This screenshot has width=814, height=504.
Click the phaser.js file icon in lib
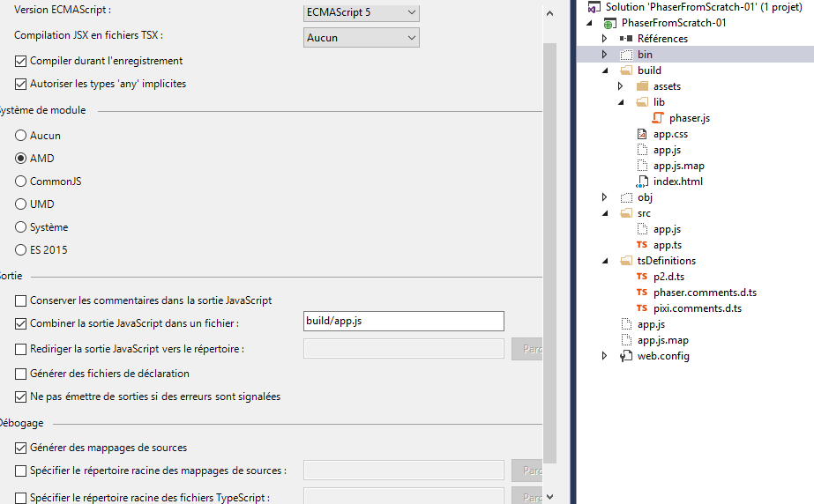pyautogui.click(x=658, y=118)
